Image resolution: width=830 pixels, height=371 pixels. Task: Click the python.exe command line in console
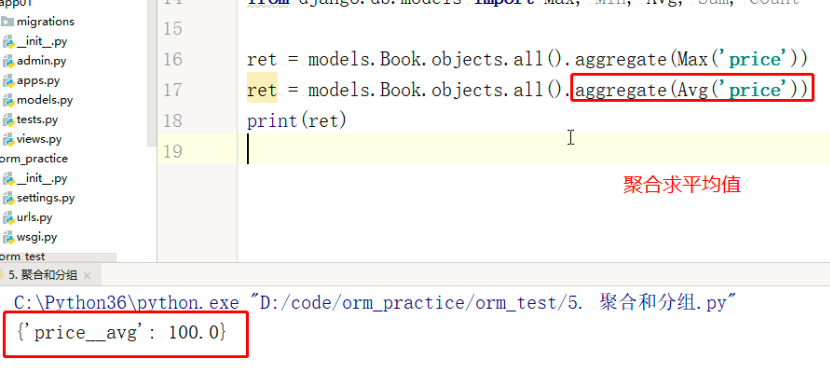pyautogui.click(x=376, y=303)
